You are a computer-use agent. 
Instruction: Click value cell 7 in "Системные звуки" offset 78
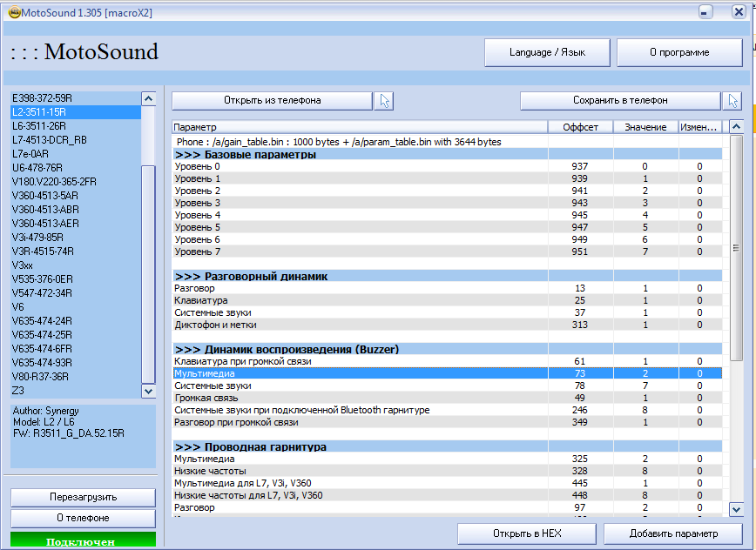click(x=645, y=386)
